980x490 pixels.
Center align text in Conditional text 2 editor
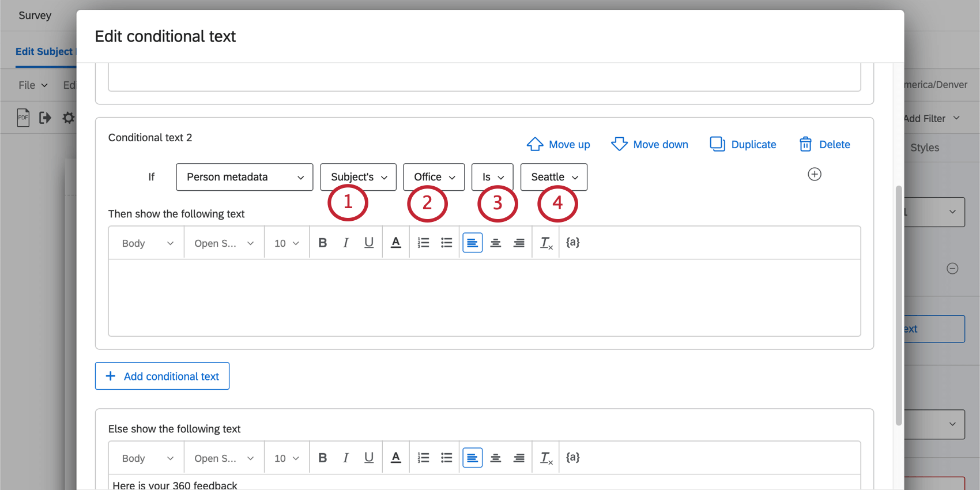click(496, 243)
